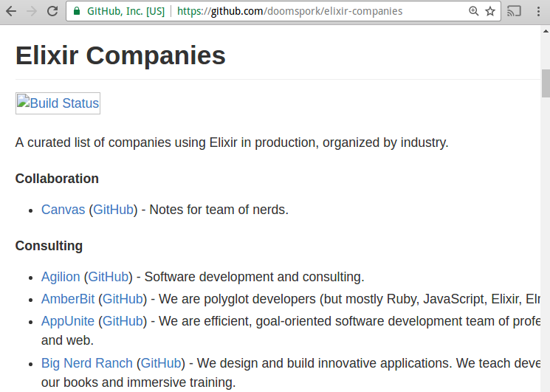The height and width of the screenshot is (392, 550).
Task: Click the green padlock security icon
Action: point(77,11)
